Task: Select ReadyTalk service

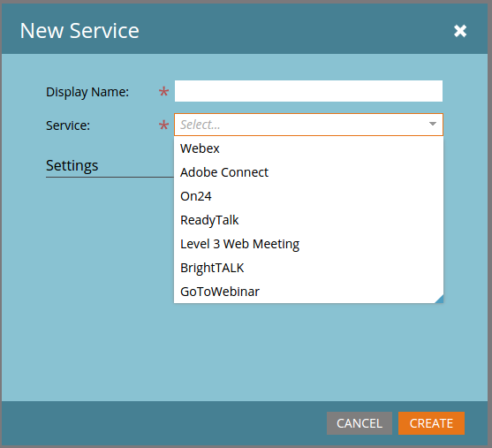Action: point(308,220)
